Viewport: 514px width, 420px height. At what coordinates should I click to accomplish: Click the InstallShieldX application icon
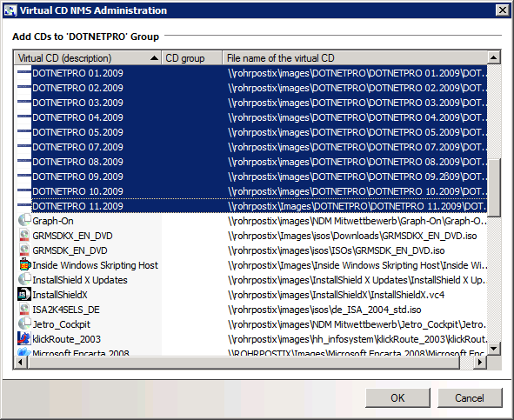(24, 294)
